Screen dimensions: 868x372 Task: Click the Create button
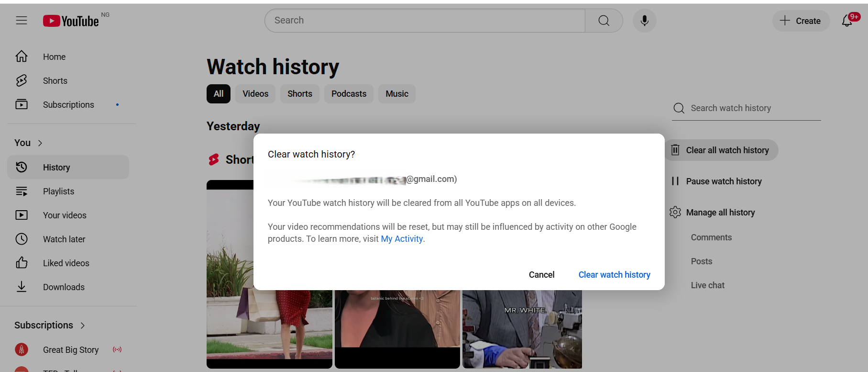point(801,21)
